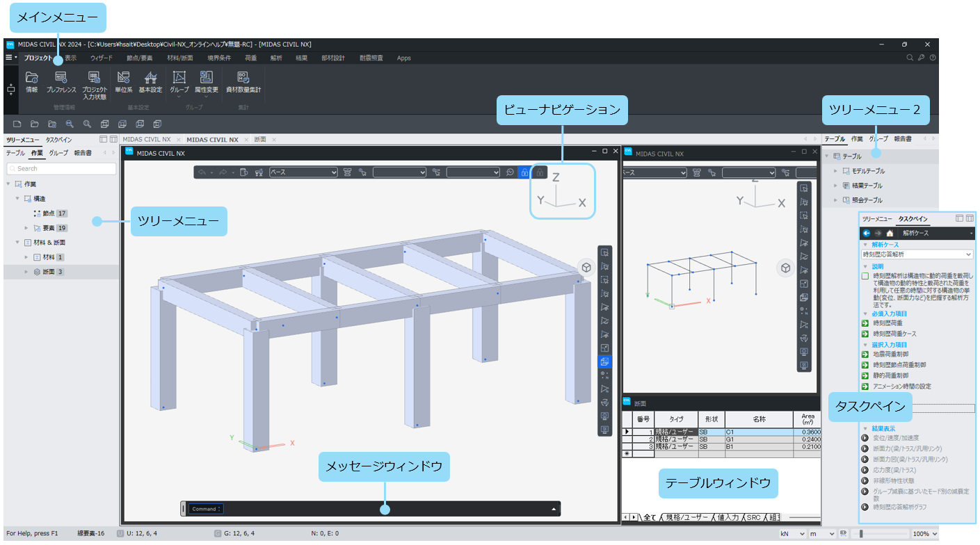
Task: Switch to グループ tab in left tree panel
Action: (58, 153)
